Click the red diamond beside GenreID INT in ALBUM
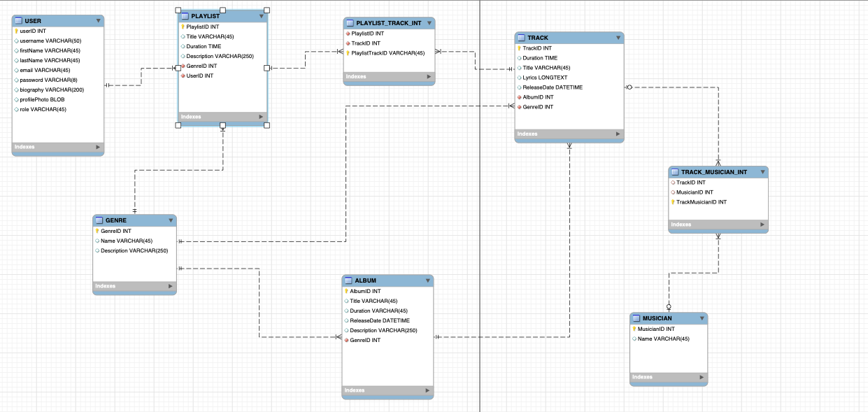 tap(346, 340)
